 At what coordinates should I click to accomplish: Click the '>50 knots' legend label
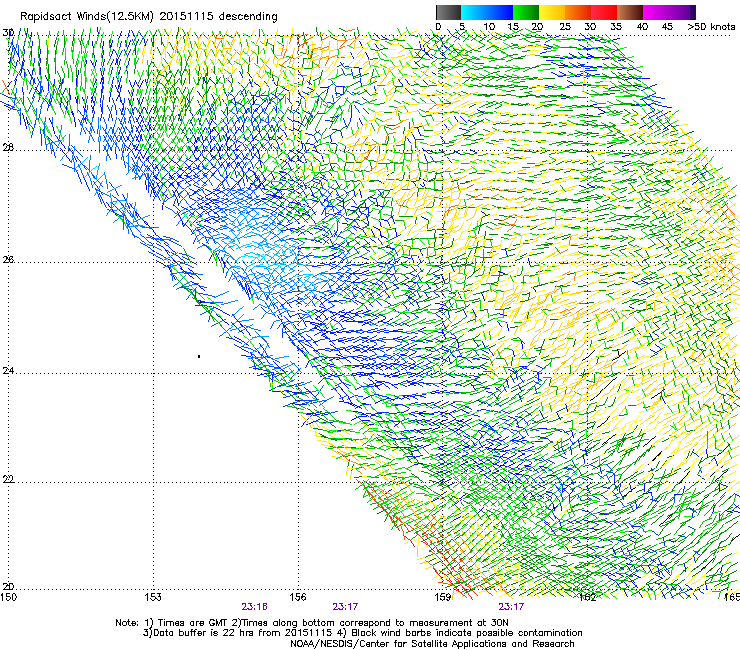tap(711, 27)
